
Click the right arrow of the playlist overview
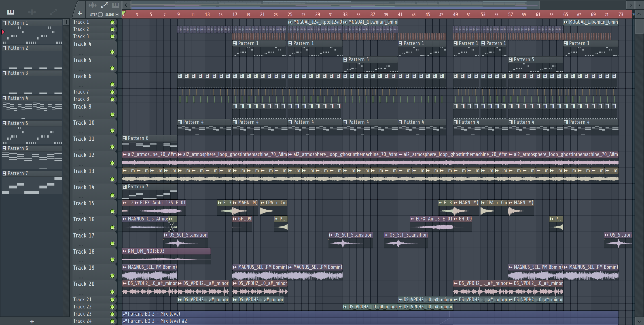(x=630, y=5)
